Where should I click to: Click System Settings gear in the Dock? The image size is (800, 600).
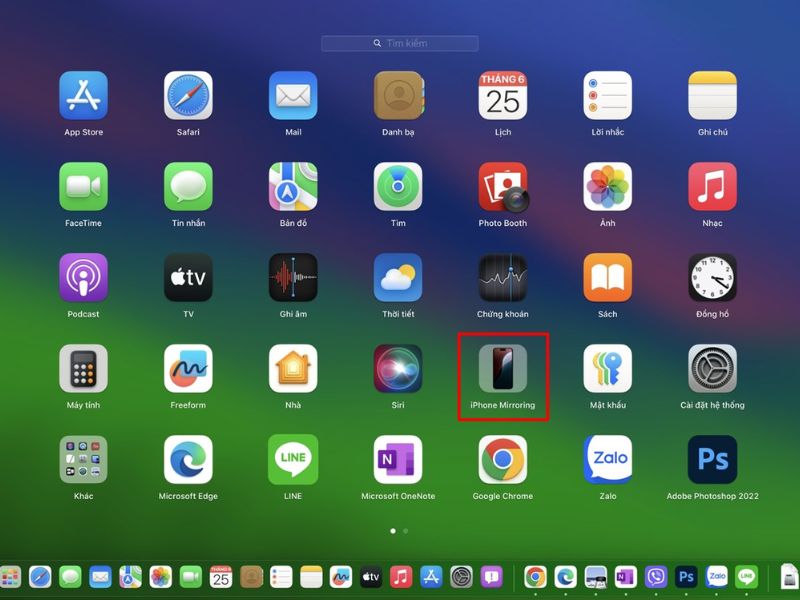click(461, 577)
